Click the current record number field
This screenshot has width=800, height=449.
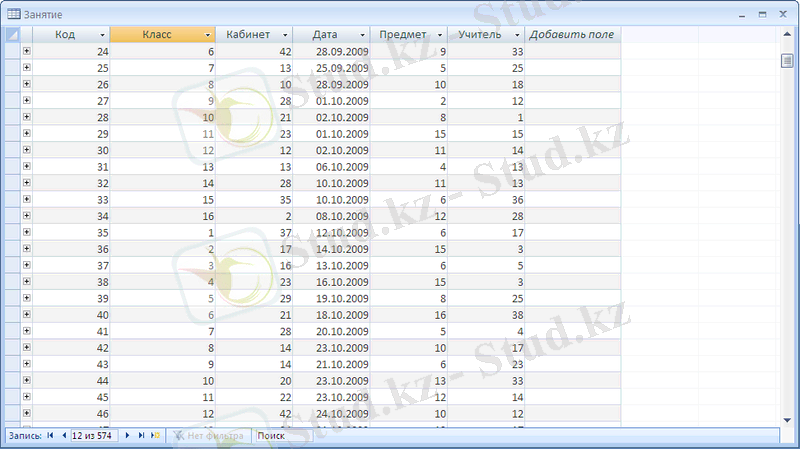pyautogui.click(x=94, y=436)
